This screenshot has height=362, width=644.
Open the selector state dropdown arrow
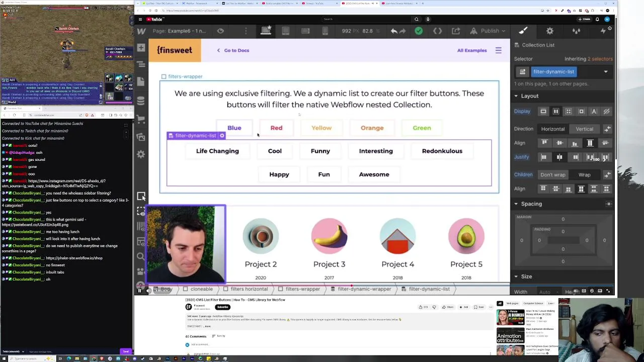tap(606, 72)
